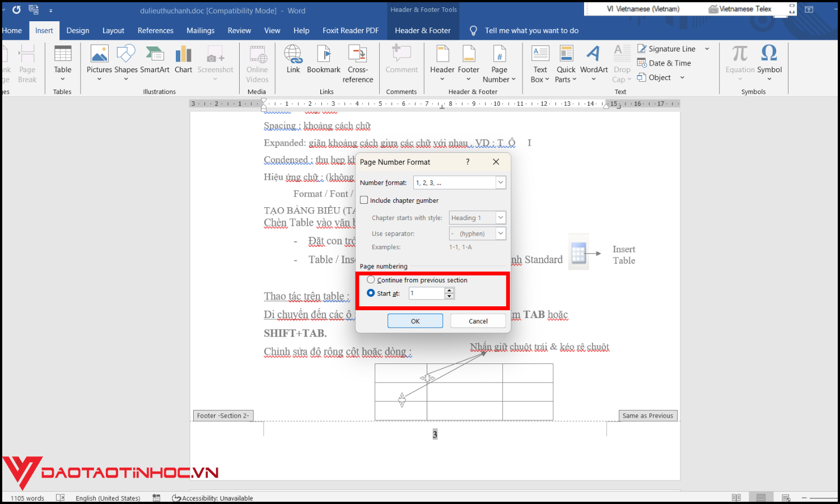Open Quick Parts menu

pyautogui.click(x=566, y=63)
